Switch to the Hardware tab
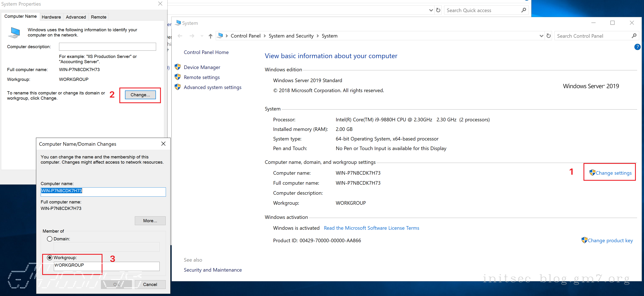This screenshot has height=296, width=644. (51, 17)
